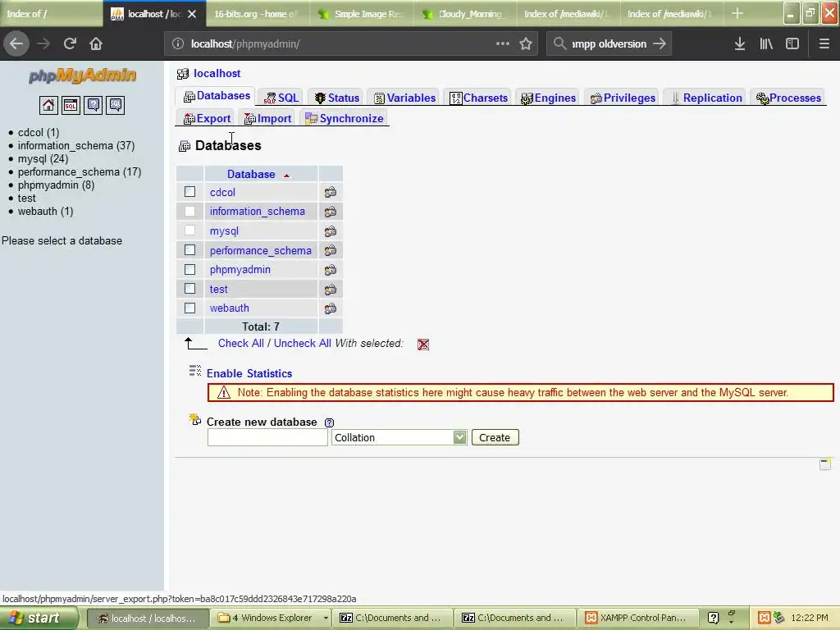Screen dimensions: 840x630
Task: Check privileges icon for performance_schema
Action: pyautogui.click(x=331, y=250)
